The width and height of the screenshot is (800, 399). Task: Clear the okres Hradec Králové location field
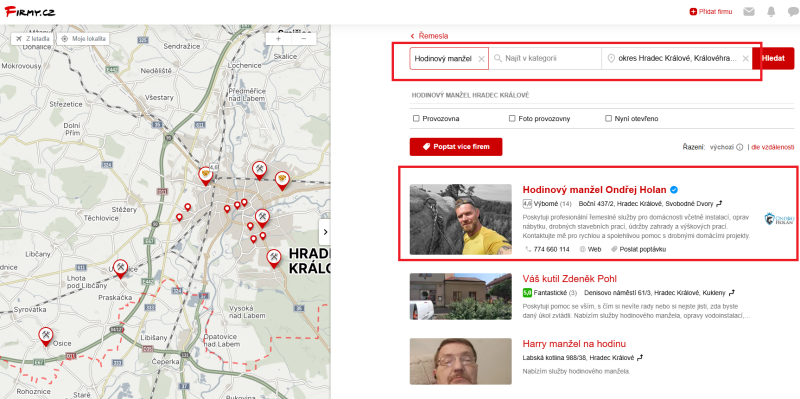(745, 59)
